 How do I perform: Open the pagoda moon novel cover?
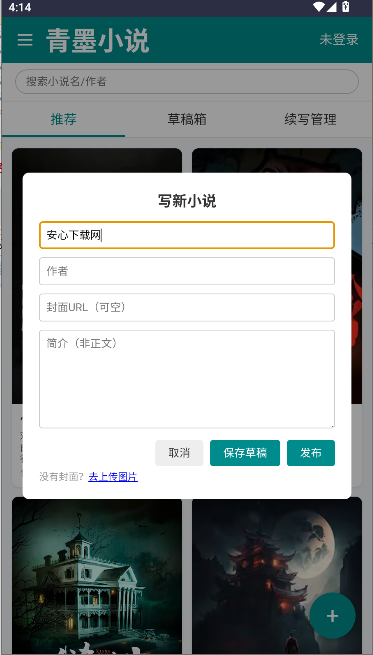click(277, 575)
